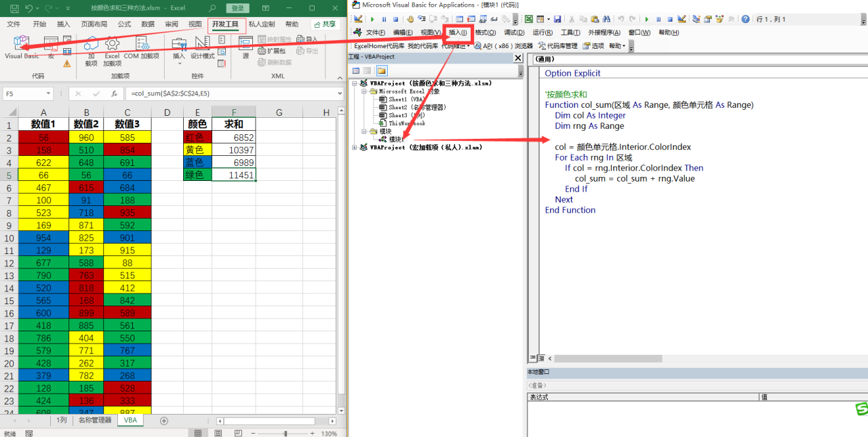Close the 工程 VBAProject pane
868x437 pixels.
pos(519,57)
